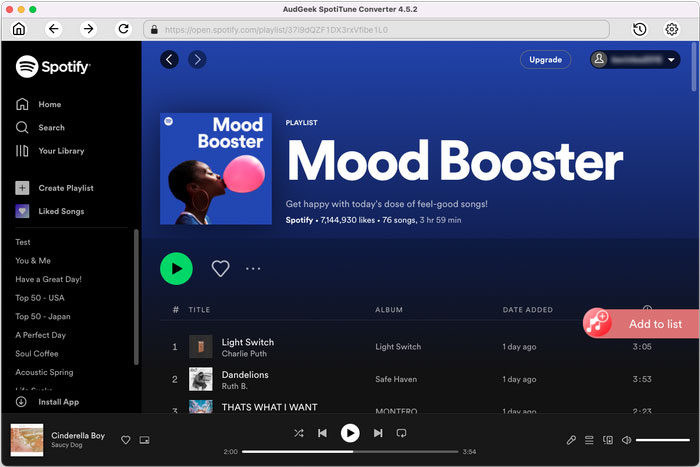
Task: Toggle shuffle playback
Action: click(x=299, y=433)
